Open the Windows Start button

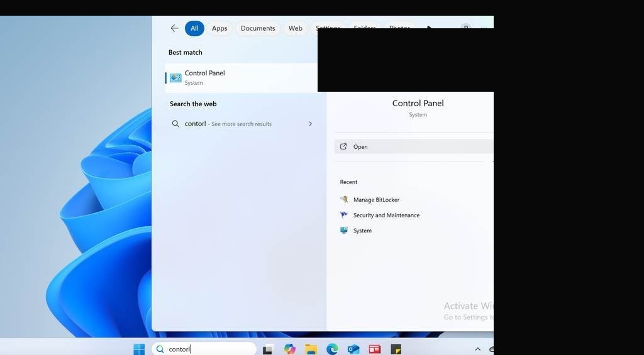tap(139, 349)
